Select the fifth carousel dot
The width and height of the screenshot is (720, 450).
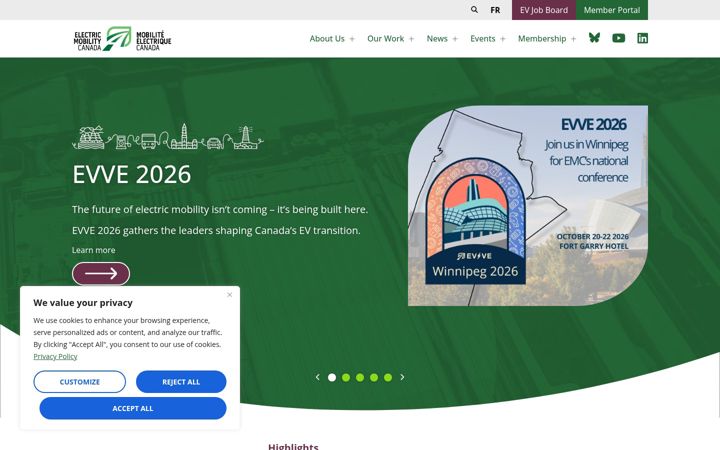(x=388, y=377)
